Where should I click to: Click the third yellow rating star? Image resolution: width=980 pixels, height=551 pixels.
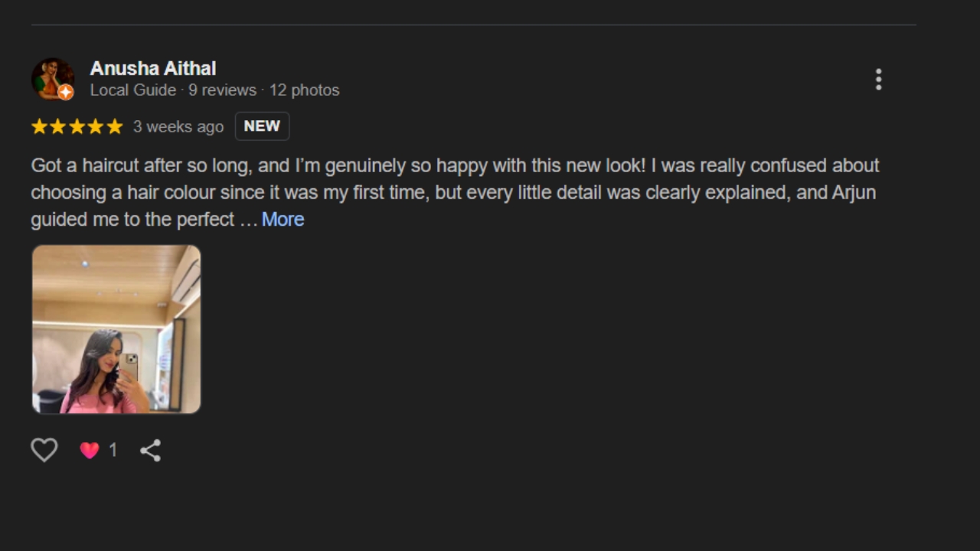[x=77, y=127]
